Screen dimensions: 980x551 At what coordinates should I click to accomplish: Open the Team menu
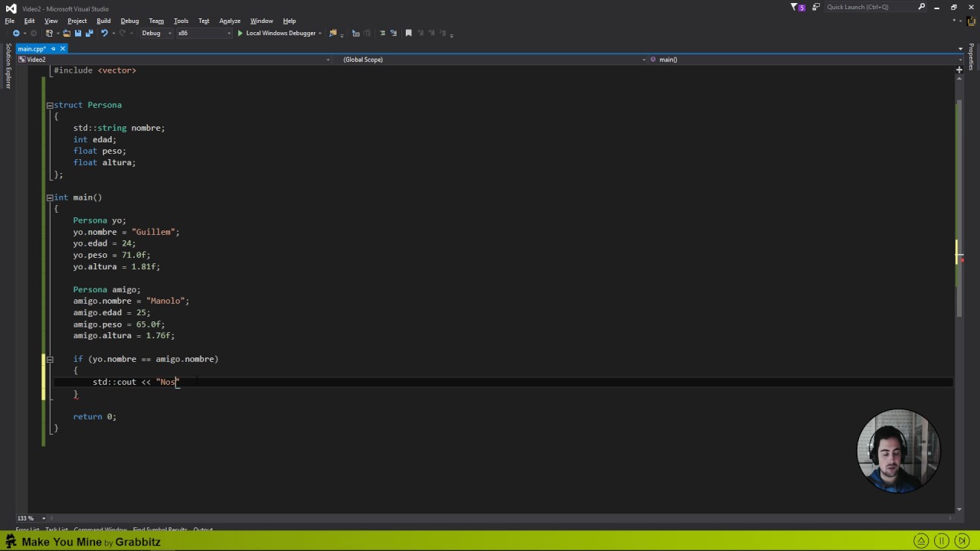tap(156, 21)
